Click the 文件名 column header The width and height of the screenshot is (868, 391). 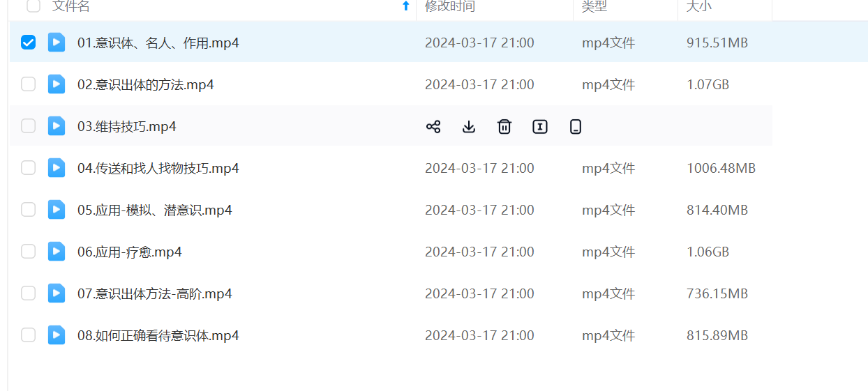pos(71,6)
